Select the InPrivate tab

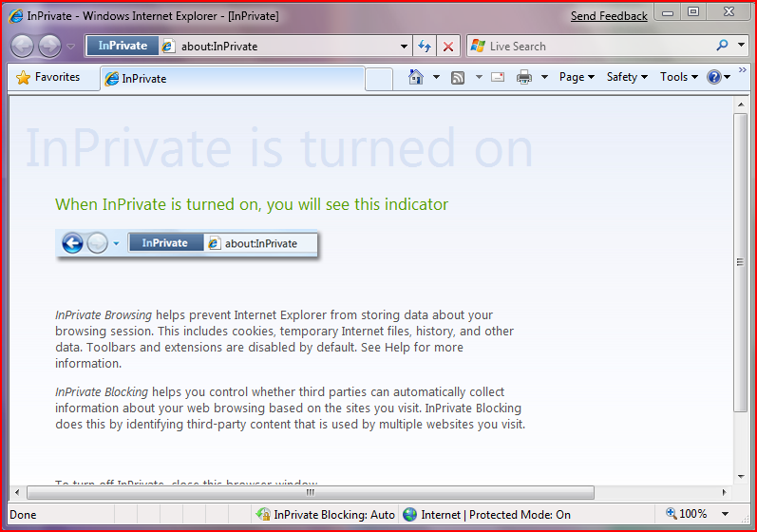pyautogui.click(x=232, y=79)
